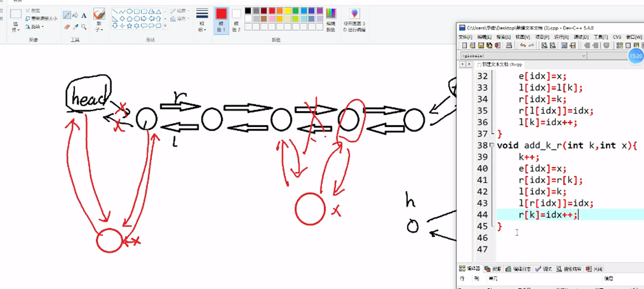The image size is (644, 289).
Task: Click the Open file icon in Dev-C++
Action: click(472, 46)
